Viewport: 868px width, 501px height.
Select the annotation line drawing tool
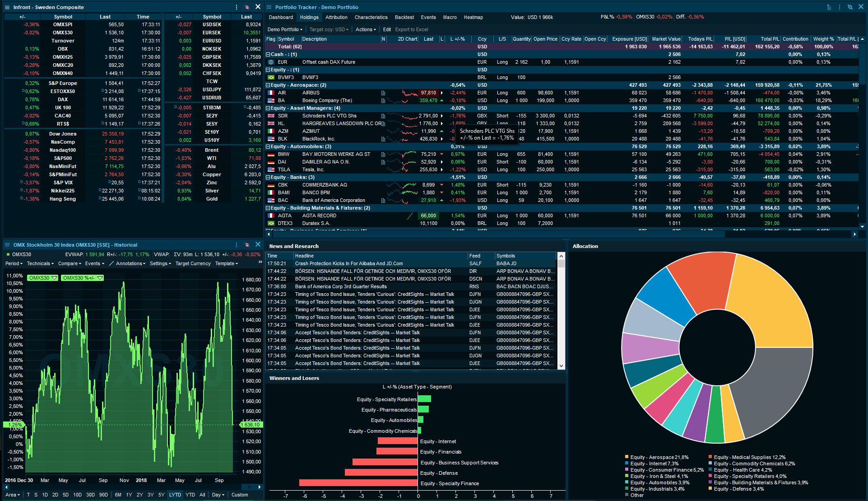(x=111, y=263)
